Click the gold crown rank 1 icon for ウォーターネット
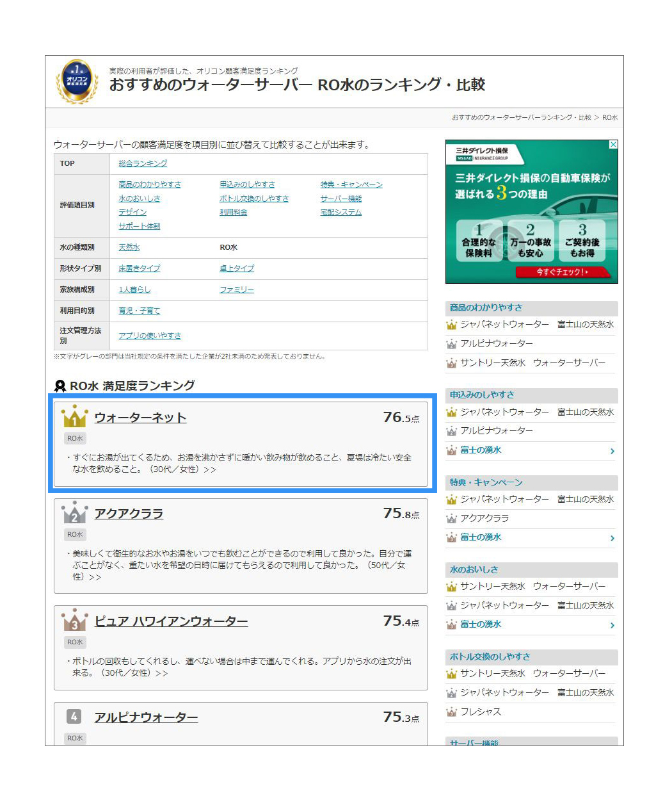Image resolution: width=672 pixels, height=807 pixels. pyautogui.click(x=74, y=416)
